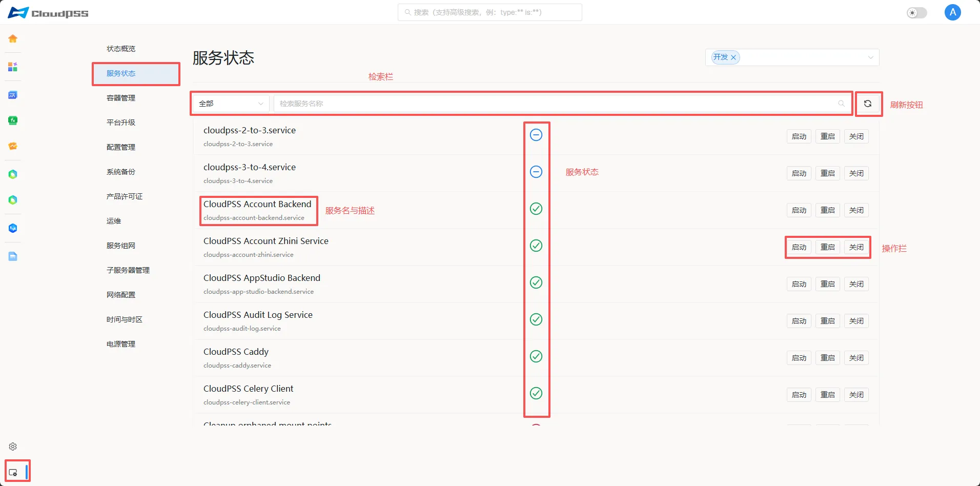Click 启动 for CloudPSS Audit Log Service
Image resolution: width=980 pixels, height=486 pixels.
[799, 321]
